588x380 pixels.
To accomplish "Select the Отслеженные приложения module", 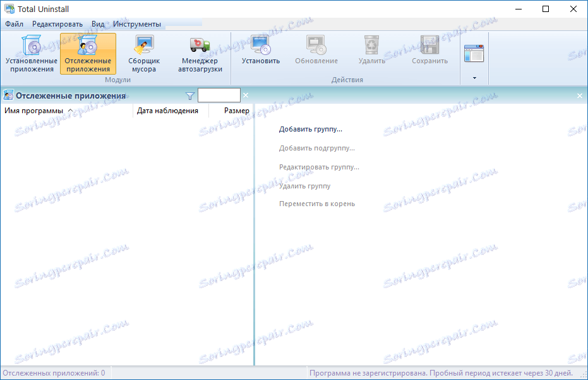I will [88, 54].
